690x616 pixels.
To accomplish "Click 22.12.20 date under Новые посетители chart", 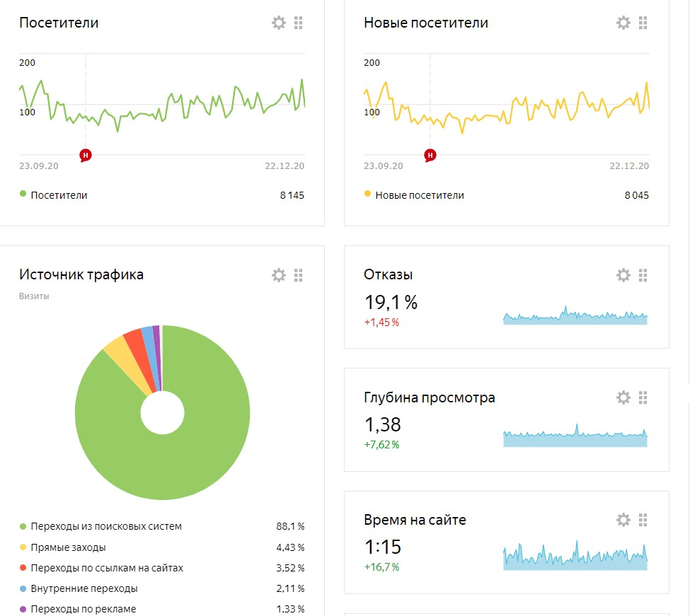I will 629,165.
